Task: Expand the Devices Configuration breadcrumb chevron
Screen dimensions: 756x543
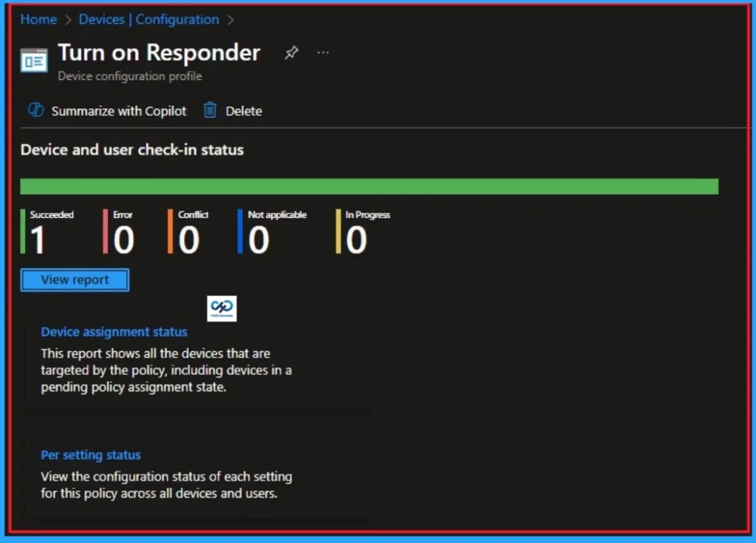Action: pos(230,19)
